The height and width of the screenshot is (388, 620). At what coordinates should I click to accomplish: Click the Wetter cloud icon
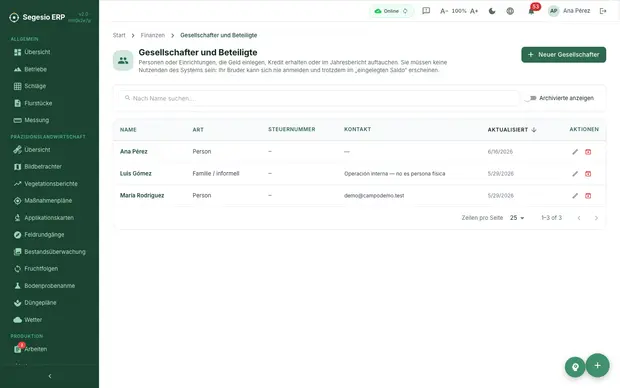click(x=17, y=320)
